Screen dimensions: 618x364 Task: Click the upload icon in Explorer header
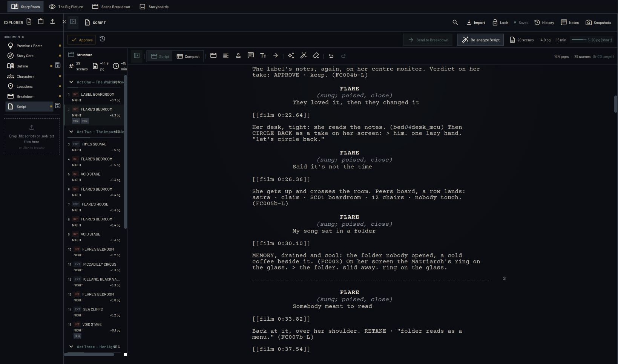pyautogui.click(x=52, y=22)
